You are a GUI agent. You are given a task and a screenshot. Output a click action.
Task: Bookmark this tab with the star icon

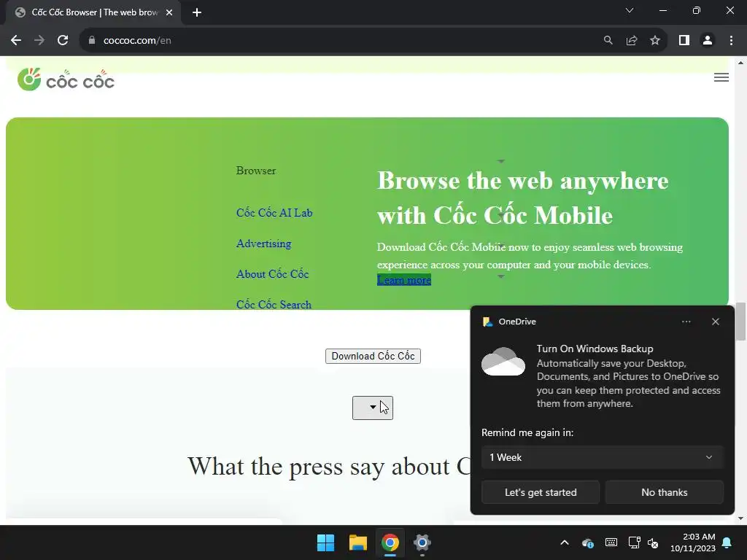click(655, 41)
